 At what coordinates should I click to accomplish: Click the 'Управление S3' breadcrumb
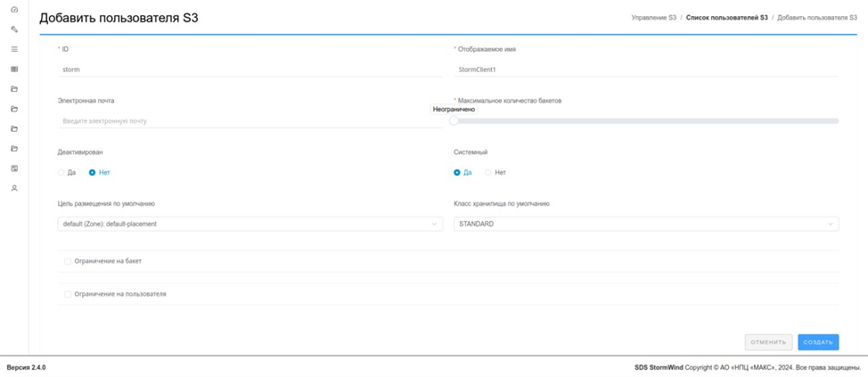654,18
